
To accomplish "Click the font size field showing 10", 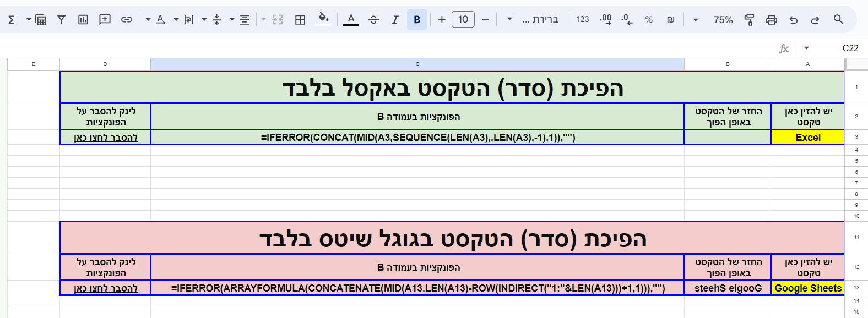I will coord(463,20).
